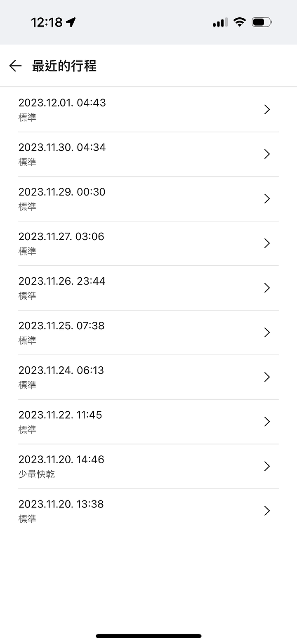
Task: Tap the home indicator bar
Action: pyautogui.click(x=148, y=636)
